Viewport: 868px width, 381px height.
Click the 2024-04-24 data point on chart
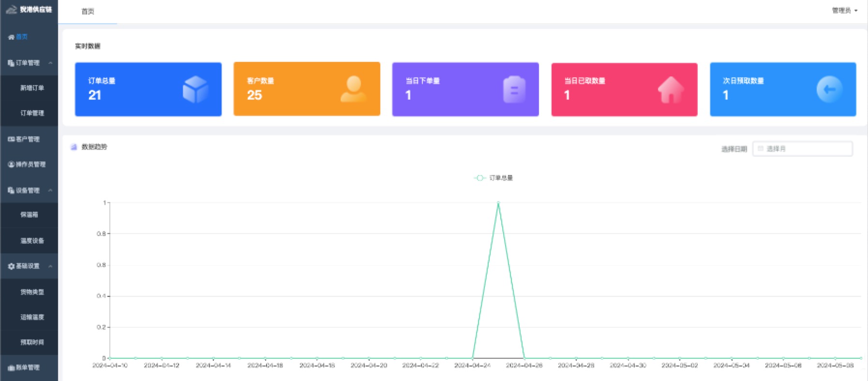[472, 358]
